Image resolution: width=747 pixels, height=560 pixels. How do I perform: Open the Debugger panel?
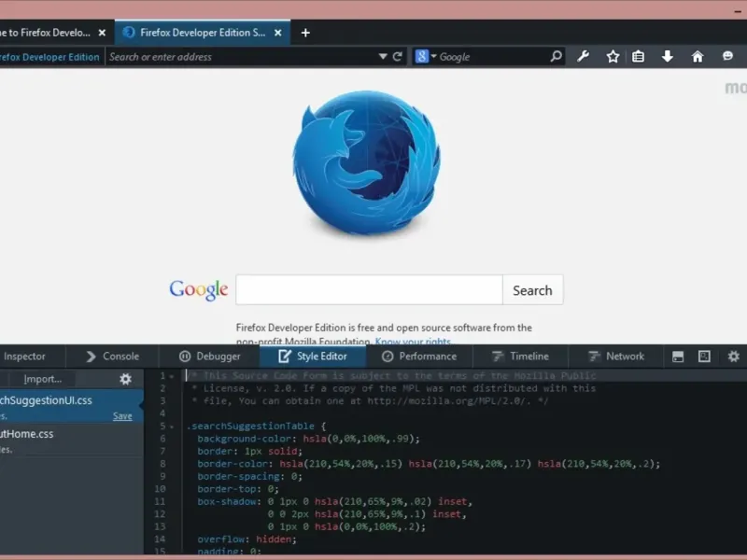209,357
